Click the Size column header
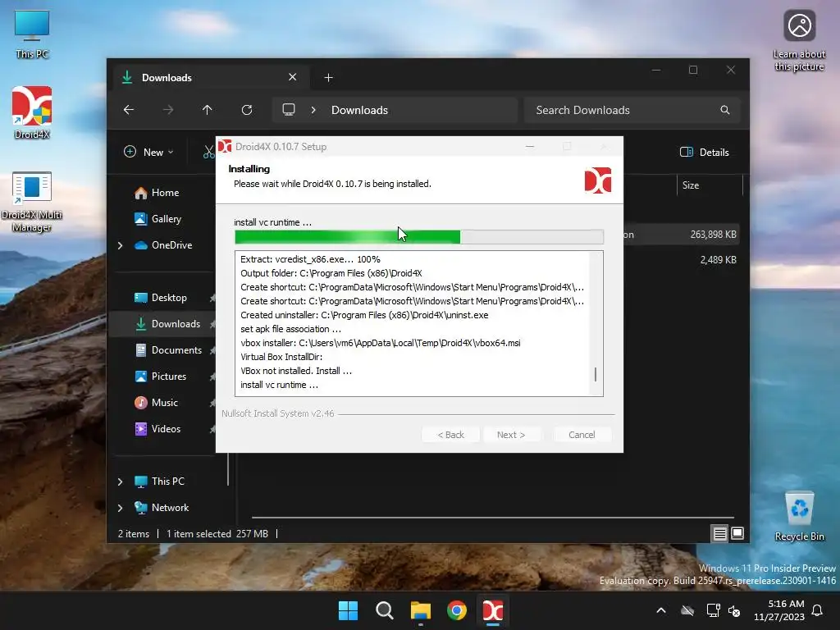 pyautogui.click(x=710, y=185)
